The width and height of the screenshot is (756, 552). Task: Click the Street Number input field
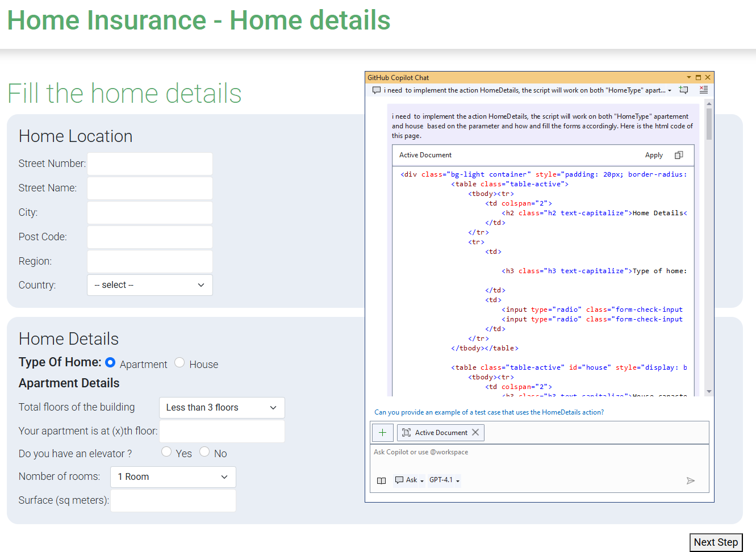(x=150, y=164)
